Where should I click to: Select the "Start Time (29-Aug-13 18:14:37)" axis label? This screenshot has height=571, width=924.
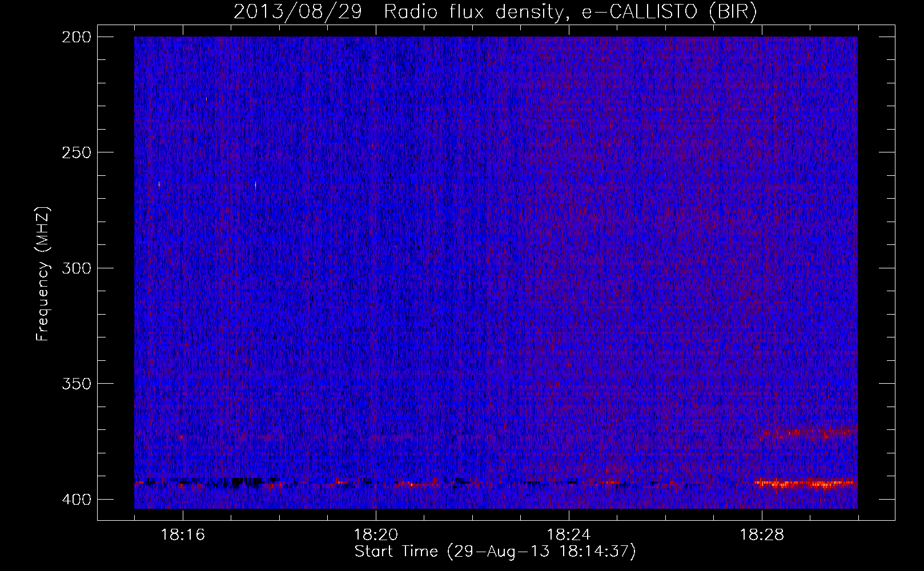click(495, 552)
